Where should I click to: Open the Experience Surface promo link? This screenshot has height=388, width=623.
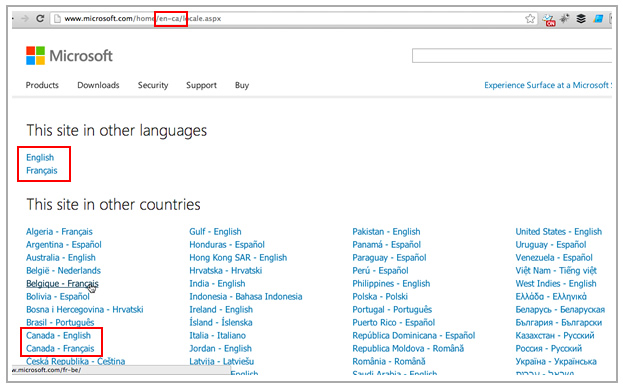pyautogui.click(x=548, y=85)
